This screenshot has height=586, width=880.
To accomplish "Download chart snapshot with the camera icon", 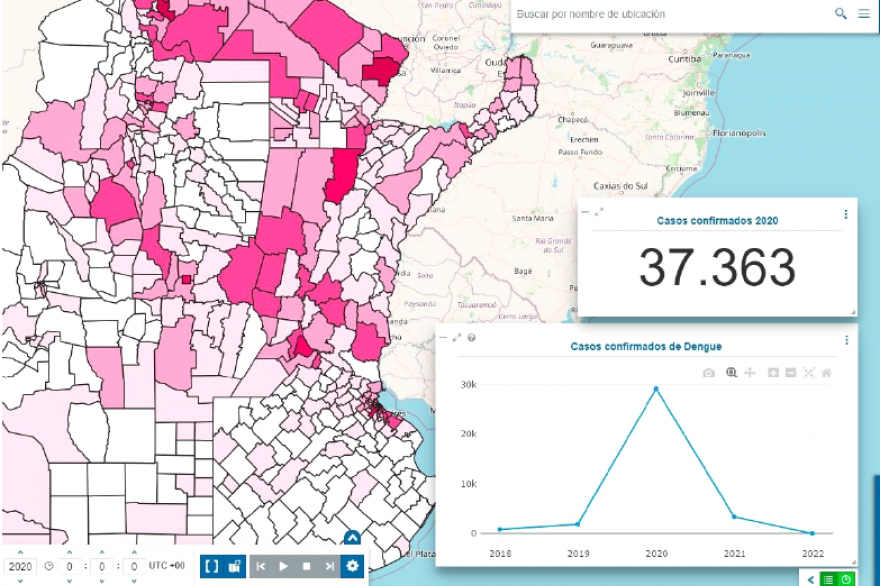I will tap(708, 373).
